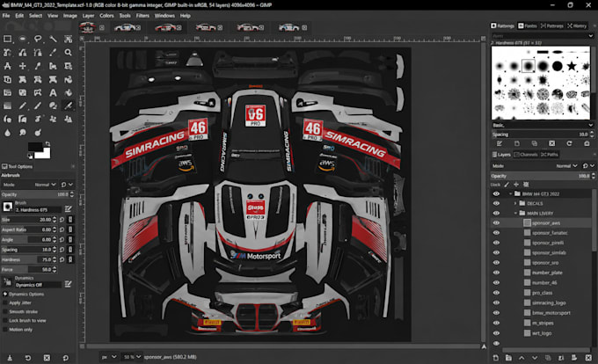Save tool preset at panel bottom

pos(10,358)
